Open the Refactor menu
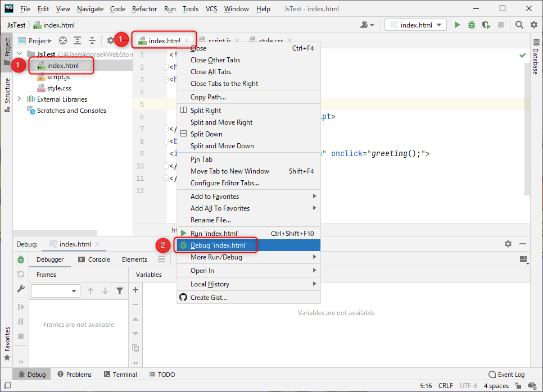 144,9
